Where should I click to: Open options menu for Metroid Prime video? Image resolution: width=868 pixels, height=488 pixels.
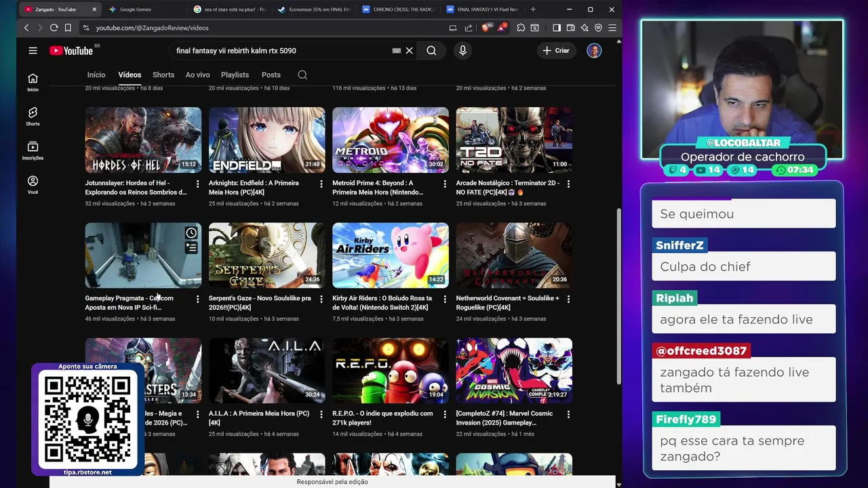445,184
